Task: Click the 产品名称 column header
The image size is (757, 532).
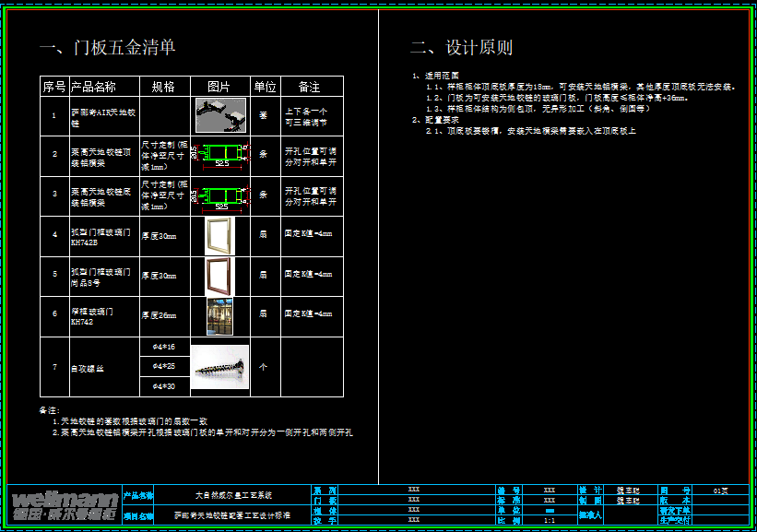Action: click(x=93, y=87)
